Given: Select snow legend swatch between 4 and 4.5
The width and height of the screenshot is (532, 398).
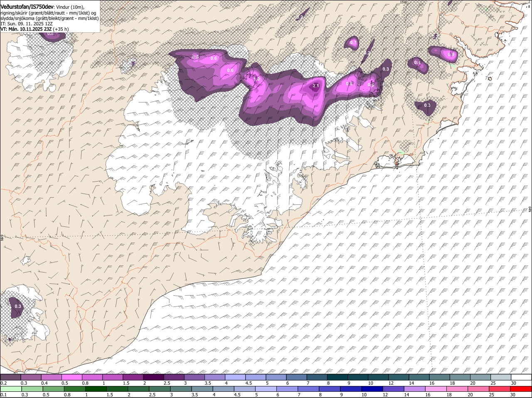Looking at the screenshot, I should tap(235, 377).
